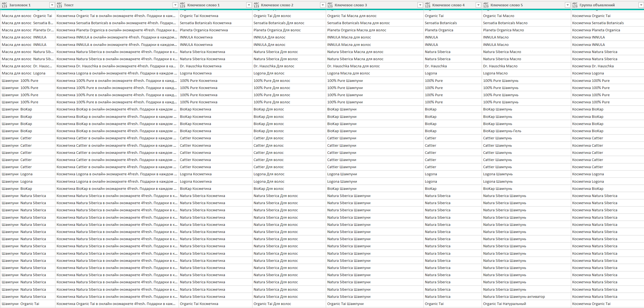Click ABC123 icon of Ключевое слово 3
The width and height of the screenshot is (644, 308).
point(330,5)
